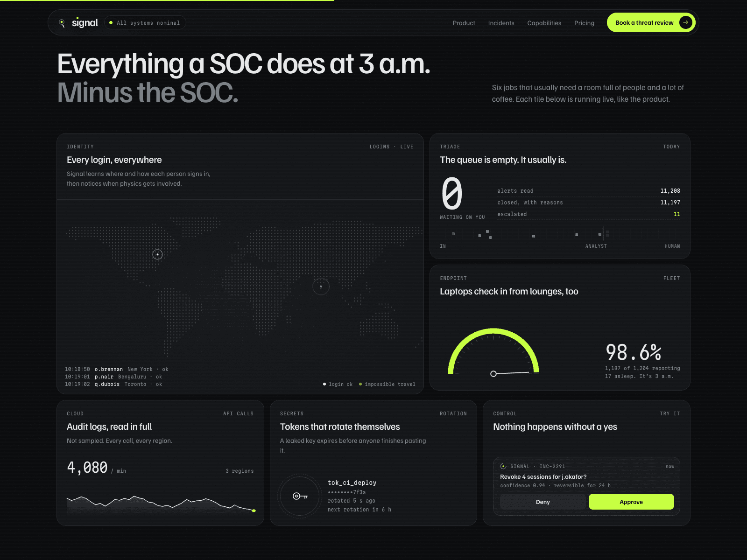The width and height of the screenshot is (747, 560).
Task: Click the All systems nominal status pill
Action: 145,23
